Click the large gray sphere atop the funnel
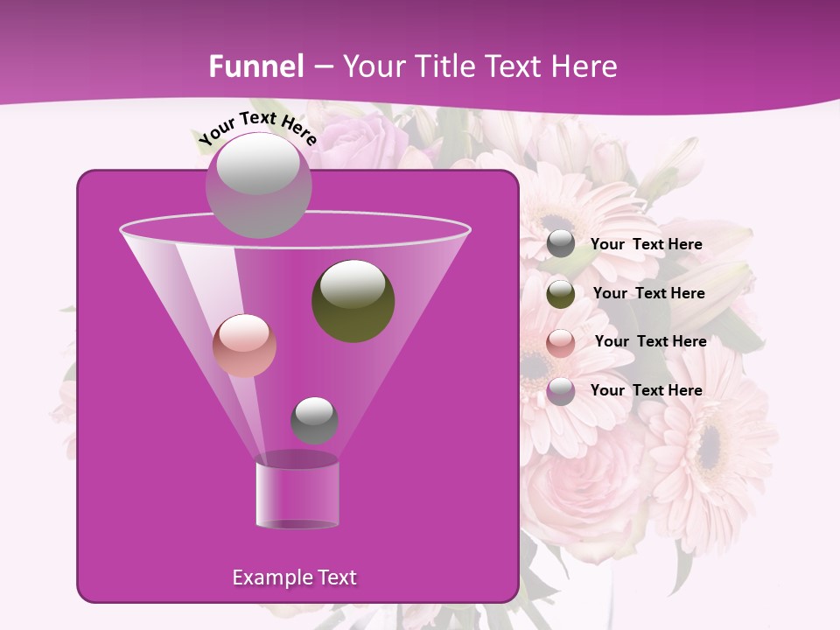Viewport: 840px width, 630px height. coord(258,185)
